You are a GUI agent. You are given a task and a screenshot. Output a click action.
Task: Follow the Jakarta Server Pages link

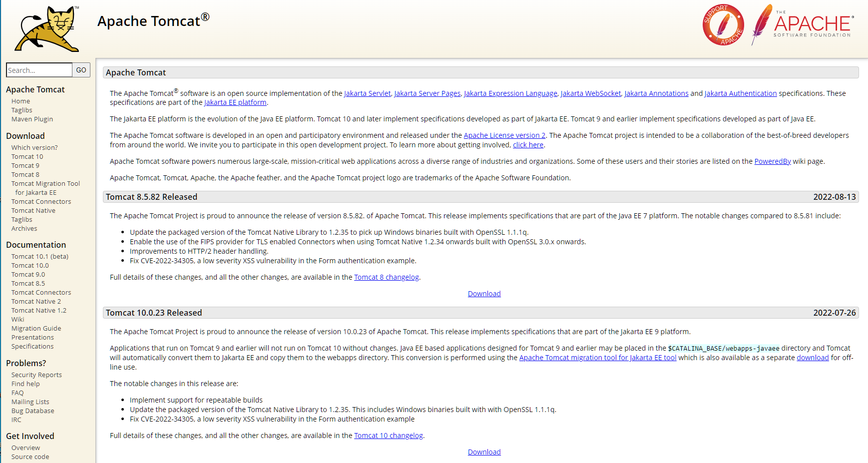[x=428, y=93]
